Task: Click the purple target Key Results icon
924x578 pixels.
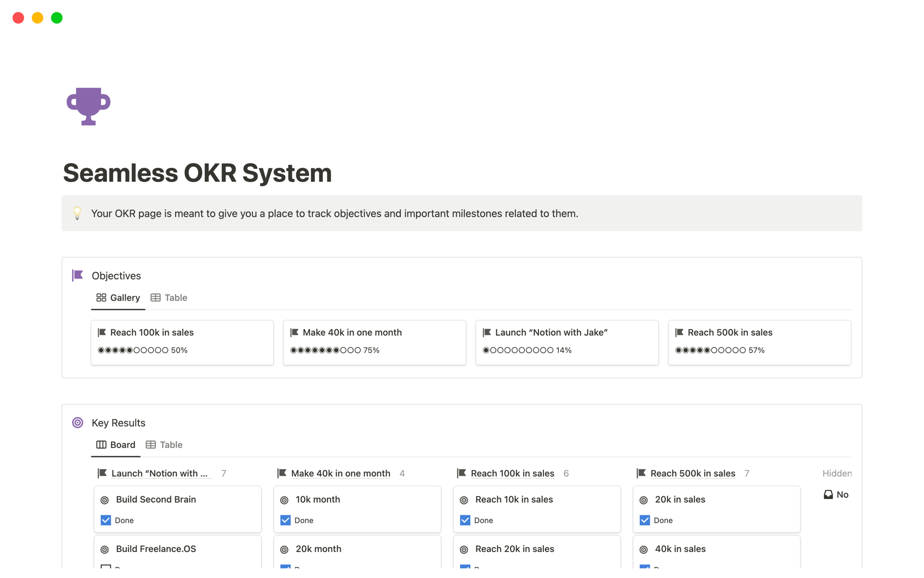Action: click(x=77, y=422)
